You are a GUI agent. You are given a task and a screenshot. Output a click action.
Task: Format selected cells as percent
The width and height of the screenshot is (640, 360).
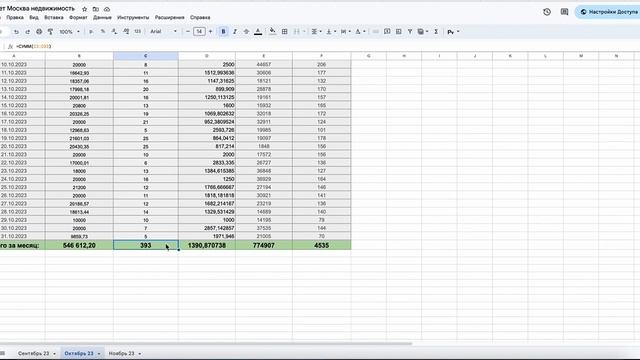tap(103, 31)
